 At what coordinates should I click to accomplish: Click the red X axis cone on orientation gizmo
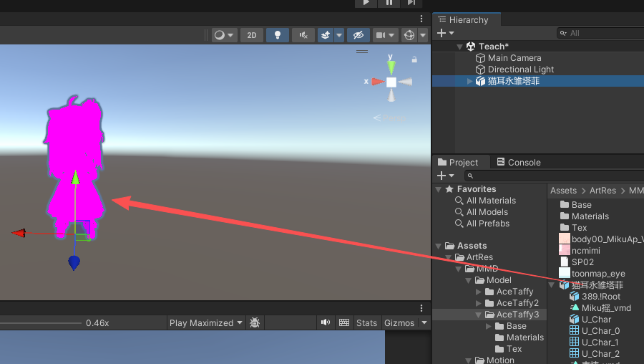point(378,82)
